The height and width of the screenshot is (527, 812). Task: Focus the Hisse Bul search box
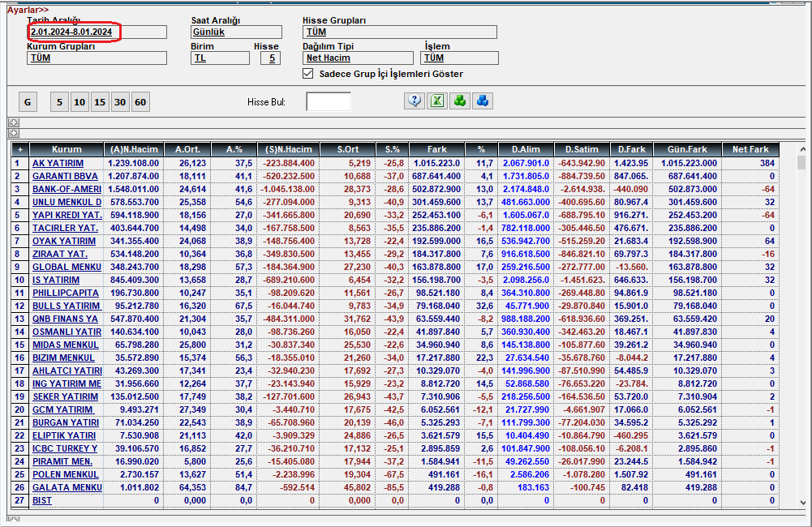(x=329, y=101)
